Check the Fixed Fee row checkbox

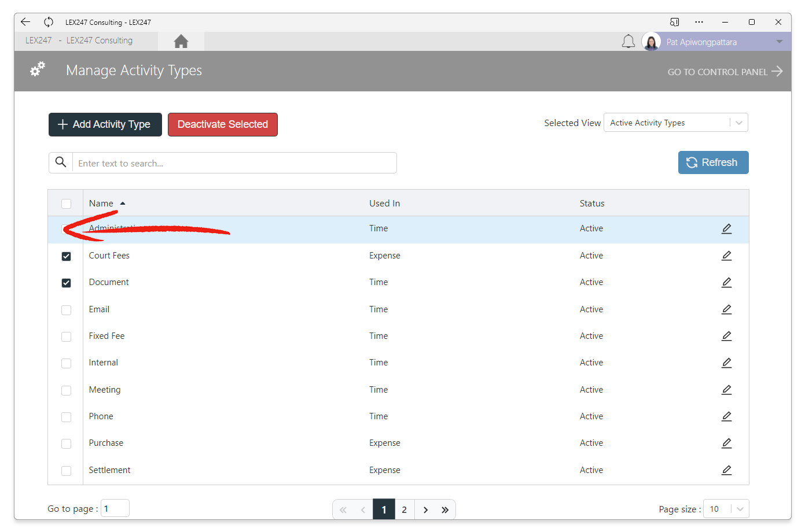pos(66,337)
